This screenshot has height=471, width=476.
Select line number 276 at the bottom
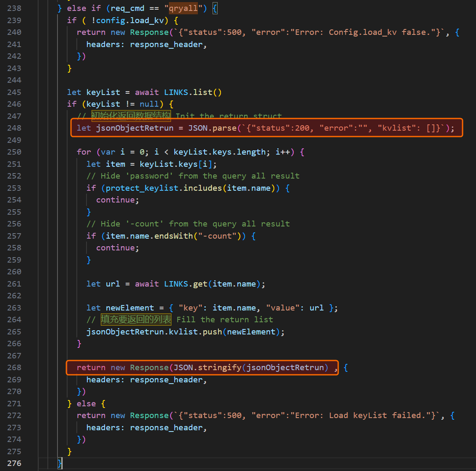[14, 463]
